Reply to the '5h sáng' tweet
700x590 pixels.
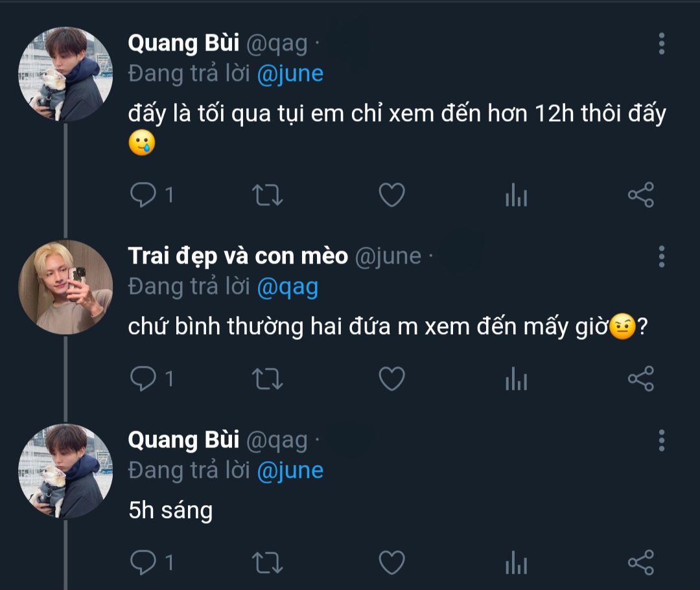pos(143,562)
